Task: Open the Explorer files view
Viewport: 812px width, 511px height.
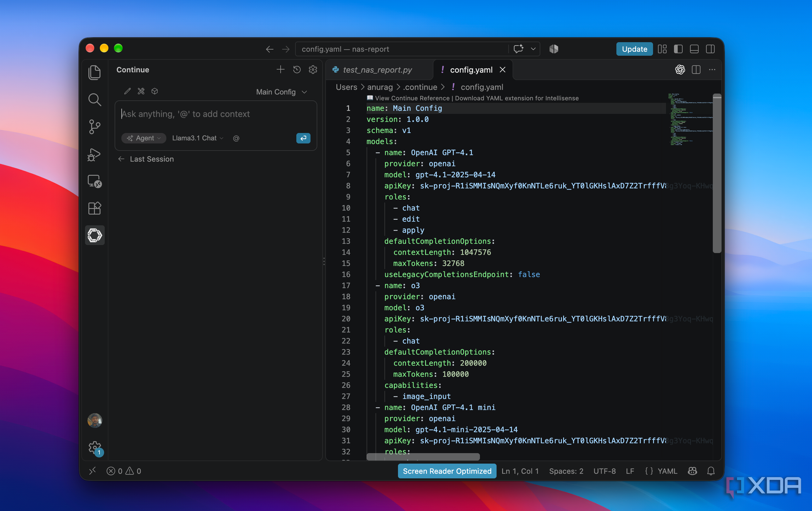Action: point(95,72)
